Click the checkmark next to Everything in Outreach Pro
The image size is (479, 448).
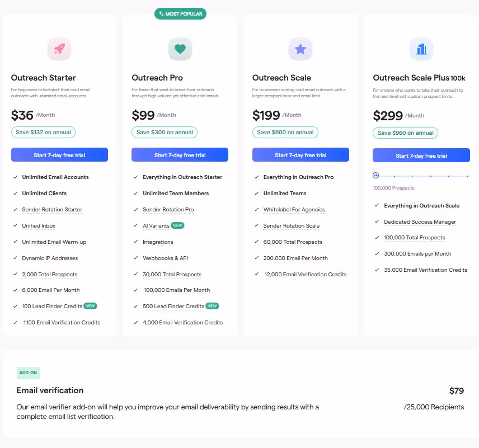pos(256,177)
